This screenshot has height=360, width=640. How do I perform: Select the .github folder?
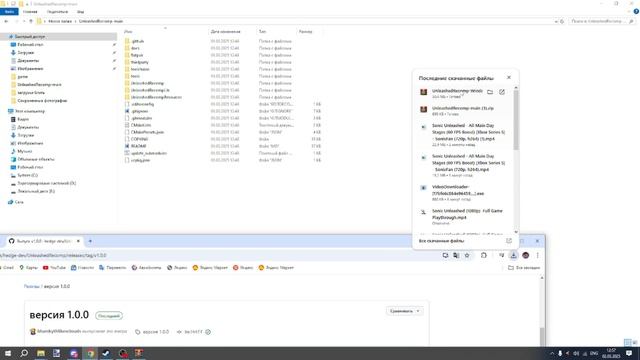(137, 41)
